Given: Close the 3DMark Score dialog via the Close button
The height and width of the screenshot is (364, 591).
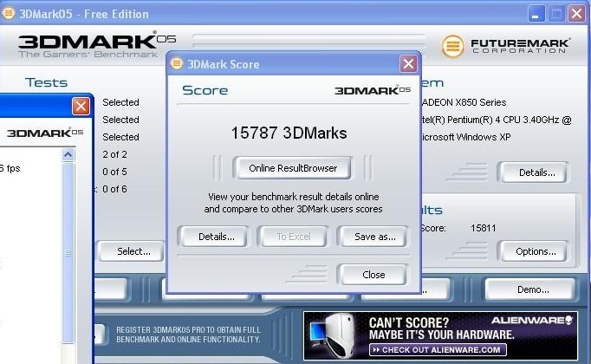Looking at the screenshot, I should coord(373,275).
